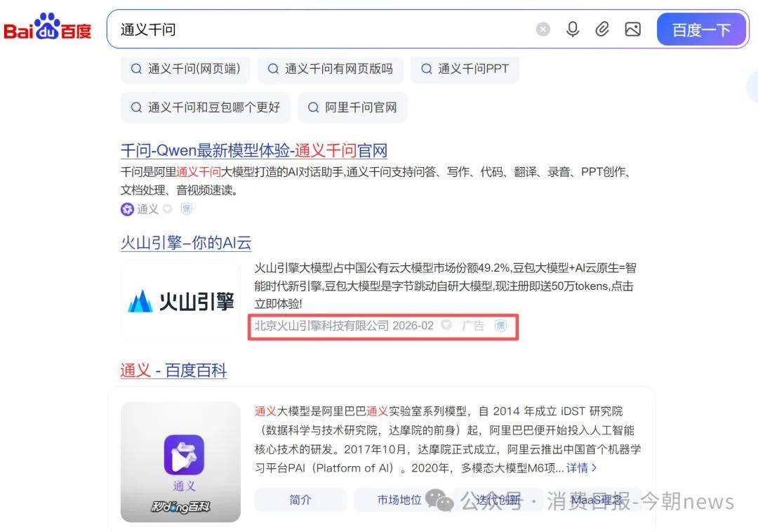Start voice search with microphone icon
The width and height of the screenshot is (758, 532).
click(x=573, y=29)
